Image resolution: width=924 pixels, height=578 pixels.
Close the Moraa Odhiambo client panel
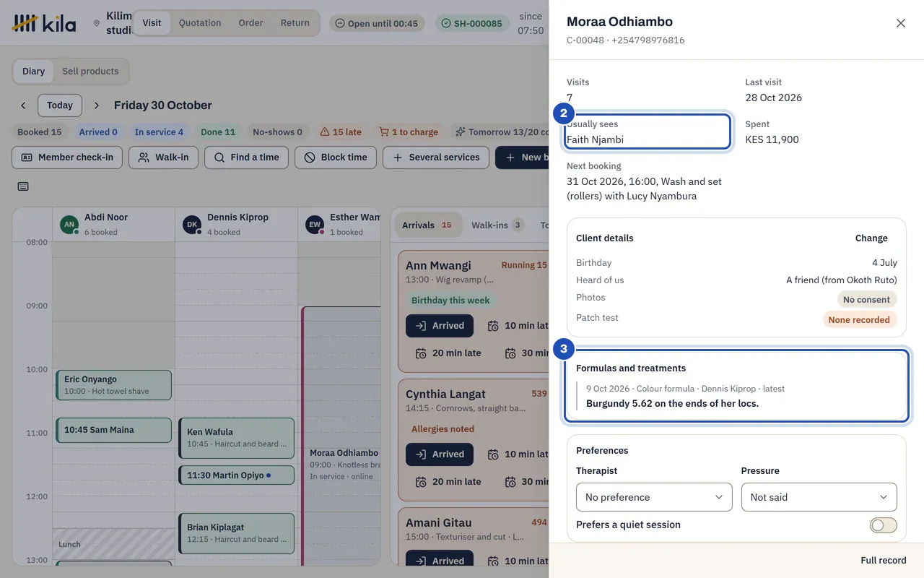900,23
